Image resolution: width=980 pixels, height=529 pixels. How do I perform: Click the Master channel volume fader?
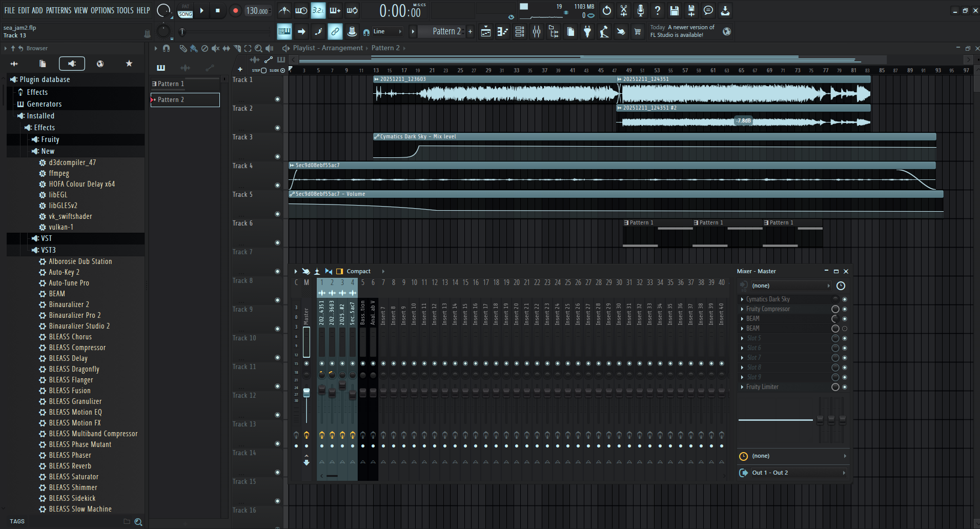tap(307, 393)
